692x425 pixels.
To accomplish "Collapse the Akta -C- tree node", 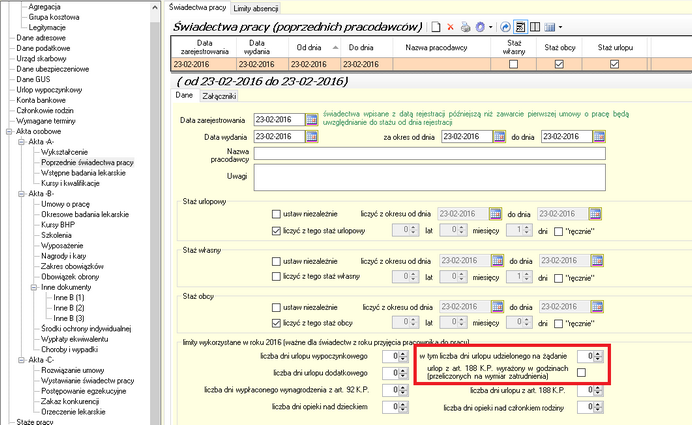I will pyautogui.click(x=21, y=360).
